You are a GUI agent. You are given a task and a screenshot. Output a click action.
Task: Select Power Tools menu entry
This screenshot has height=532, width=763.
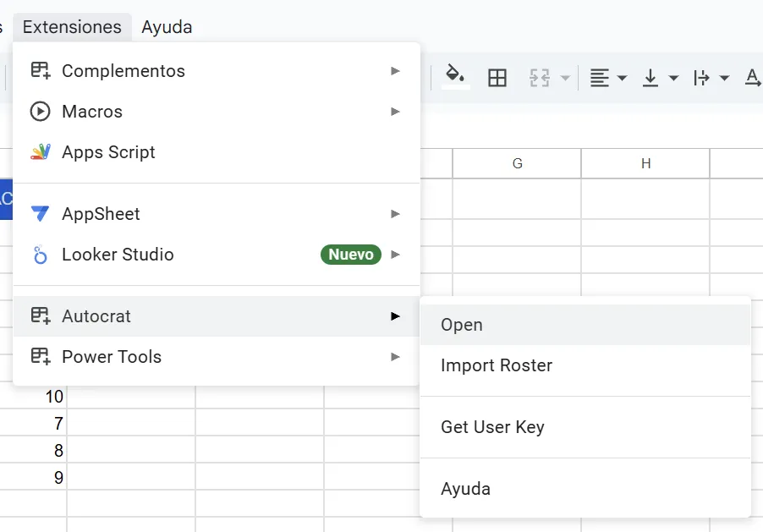(x=217, y=357)
